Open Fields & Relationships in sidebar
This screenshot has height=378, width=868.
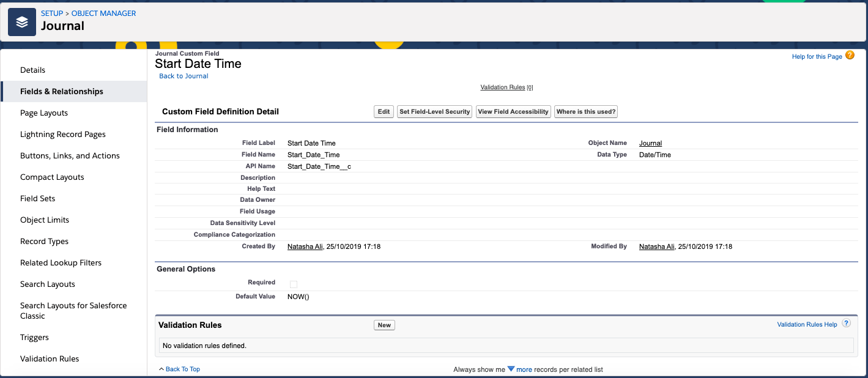[x=61, y=91]
